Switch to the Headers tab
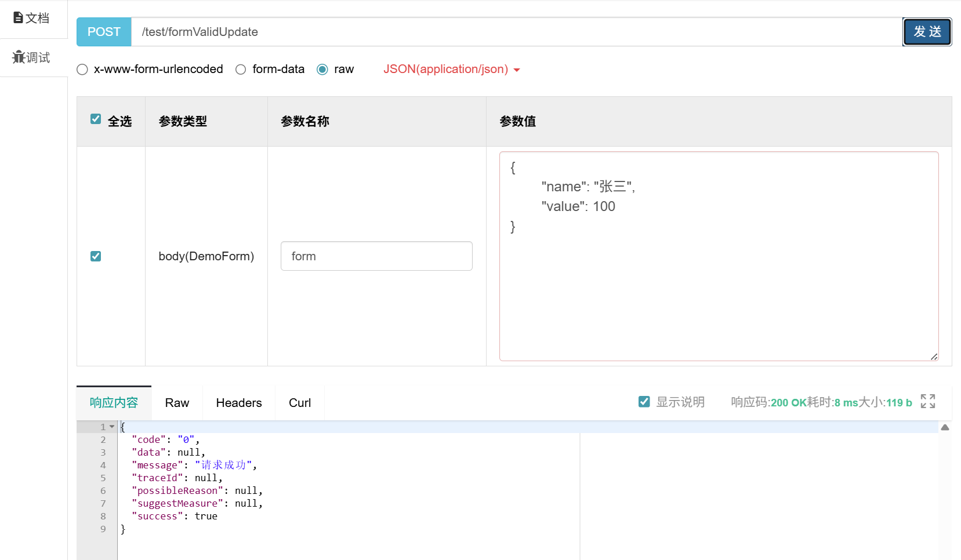Screen dimensions: 961x560 [238, 402]
